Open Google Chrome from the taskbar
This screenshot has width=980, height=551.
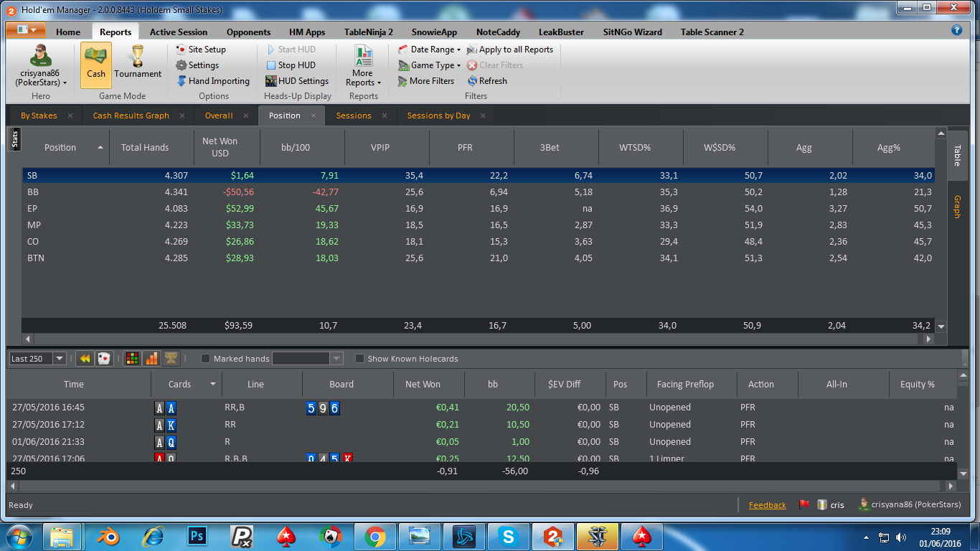pos(374,537)
